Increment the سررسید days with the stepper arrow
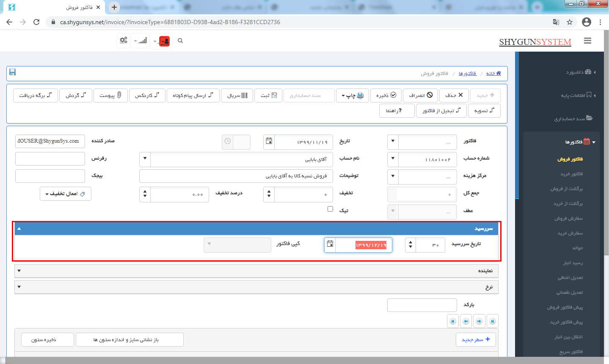 coord(409,242)
